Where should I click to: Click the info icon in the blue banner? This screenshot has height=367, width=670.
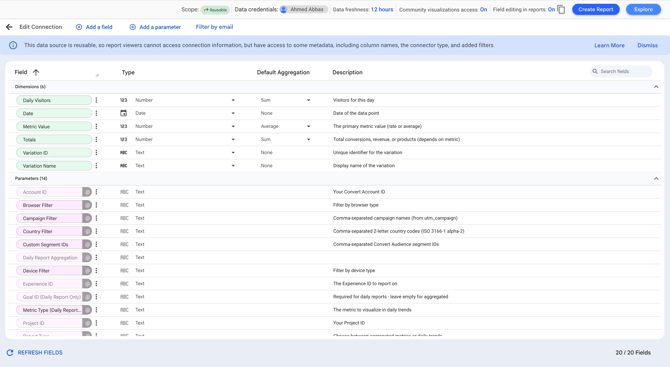pyautogui.click(x=13, y=45)
